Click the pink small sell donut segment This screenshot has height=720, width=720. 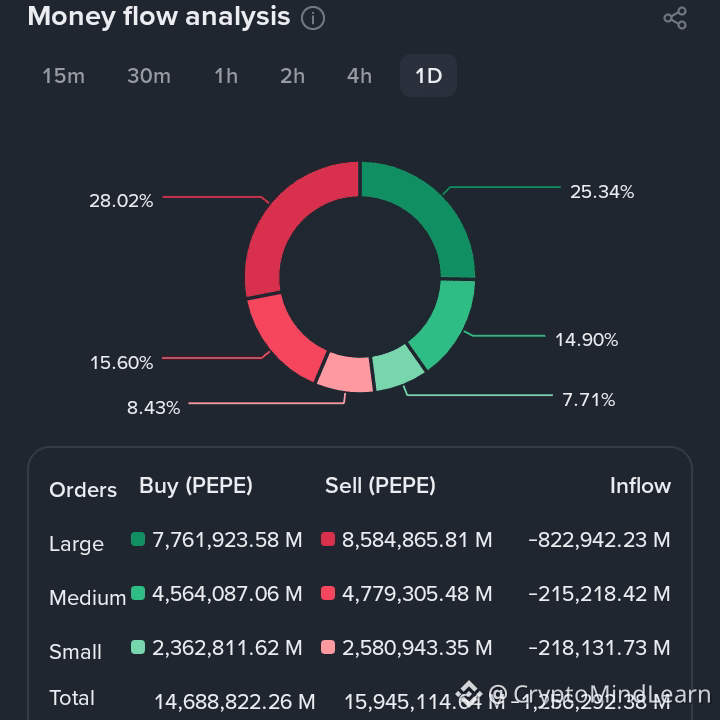point(347,374)
